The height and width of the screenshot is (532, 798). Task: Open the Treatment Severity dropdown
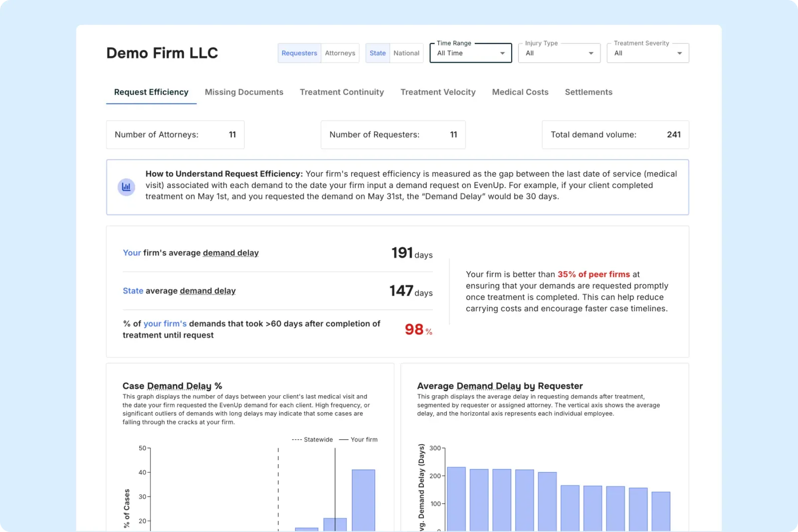647,53
